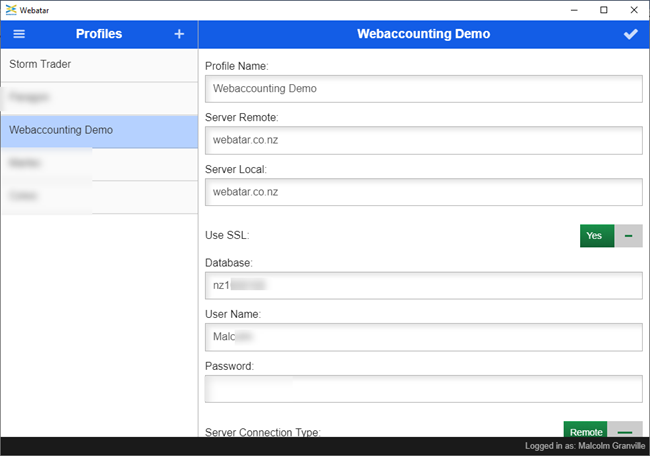Image resolution: width=650 pixels, height=457 pixels.
Task: Set Server Connection Type to Remote
Action: tap(586, 431)
